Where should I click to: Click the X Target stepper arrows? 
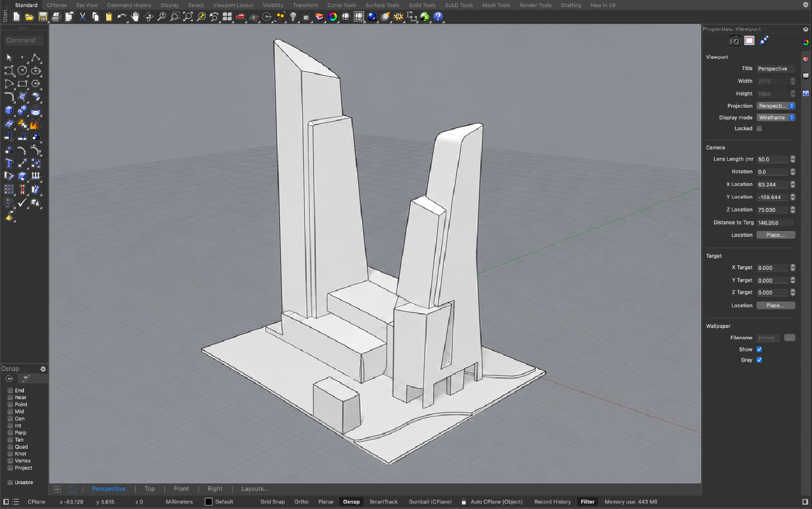(792, 268)
